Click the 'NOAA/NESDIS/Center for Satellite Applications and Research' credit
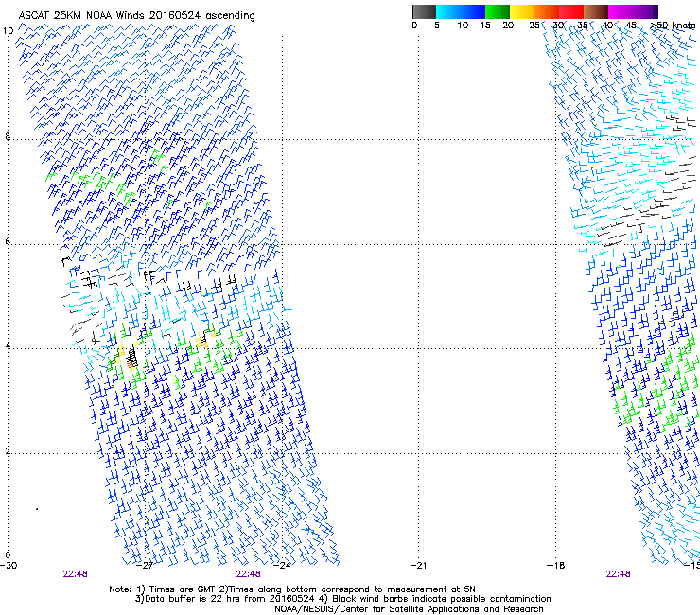 (x=409, y=609)
